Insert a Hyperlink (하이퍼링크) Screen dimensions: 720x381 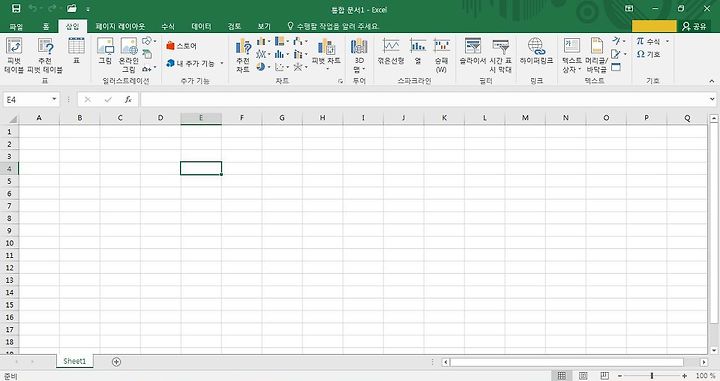536,51
